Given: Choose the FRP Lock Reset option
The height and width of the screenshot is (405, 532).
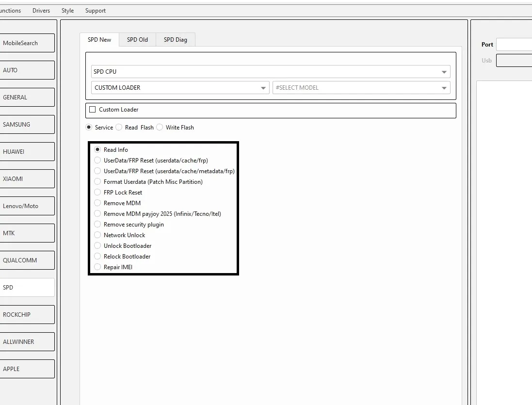Looking at the screenshot, I should [x=98, y=193].
